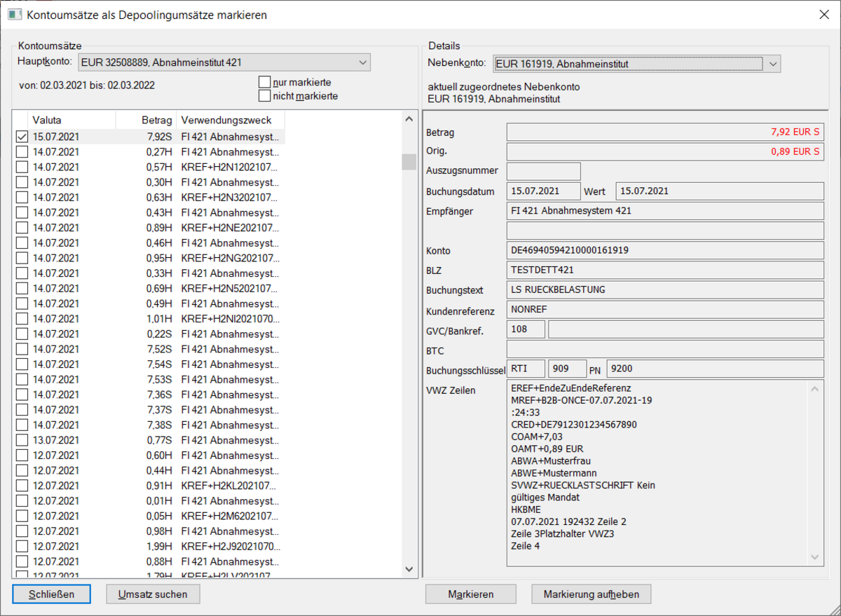Expand the Nebenkonto dropdown list

point(772,64)
